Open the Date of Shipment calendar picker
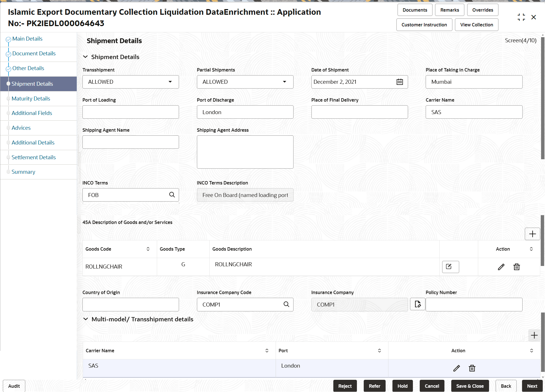 [400, 82]
